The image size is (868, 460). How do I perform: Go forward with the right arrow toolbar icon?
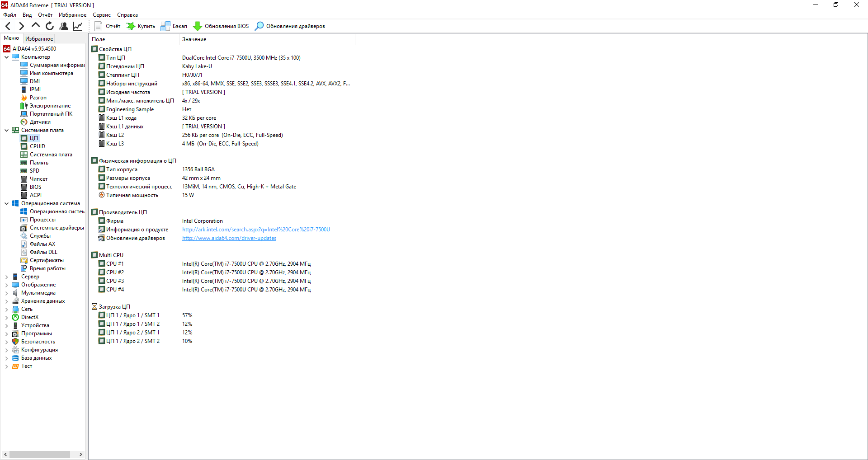point(21,26)
